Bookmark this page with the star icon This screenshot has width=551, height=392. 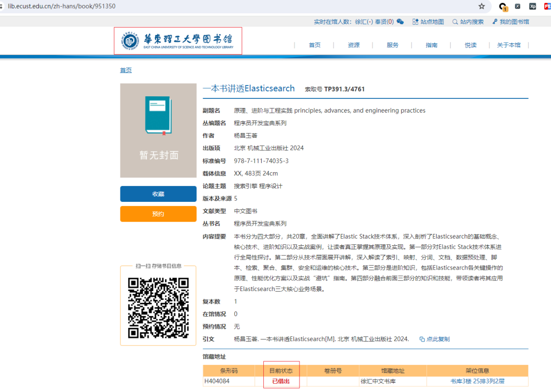(482, 6)
